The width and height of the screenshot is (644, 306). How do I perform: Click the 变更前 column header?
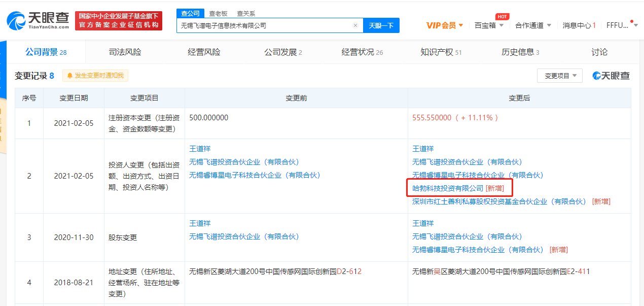pos(296,98)
